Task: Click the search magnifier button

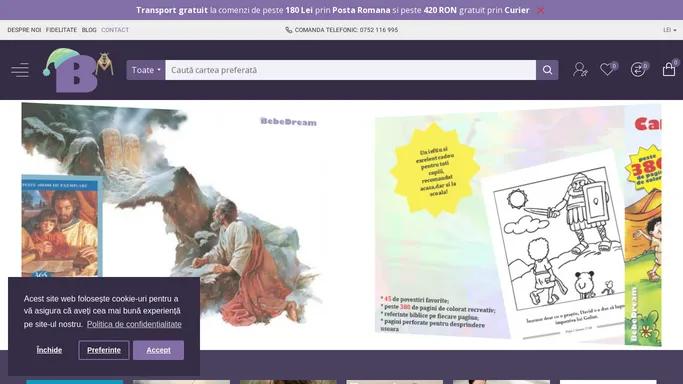Action: (x=547, y=70)
